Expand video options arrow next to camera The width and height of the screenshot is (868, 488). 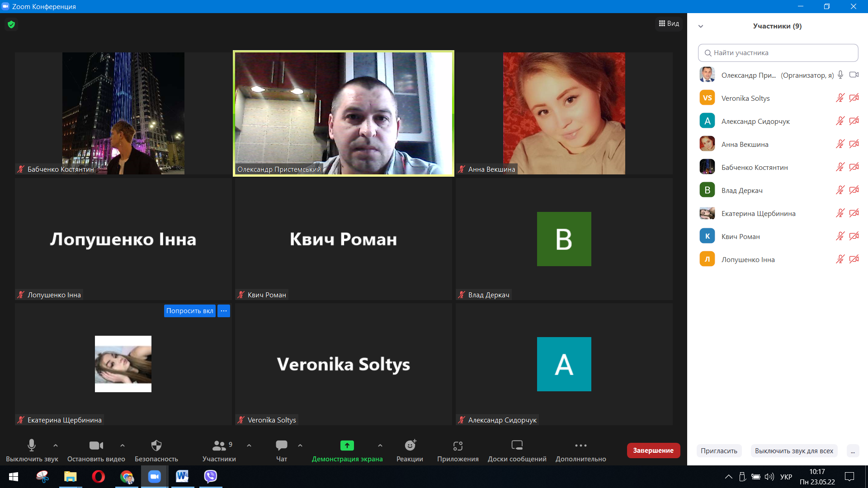point(123,446)
